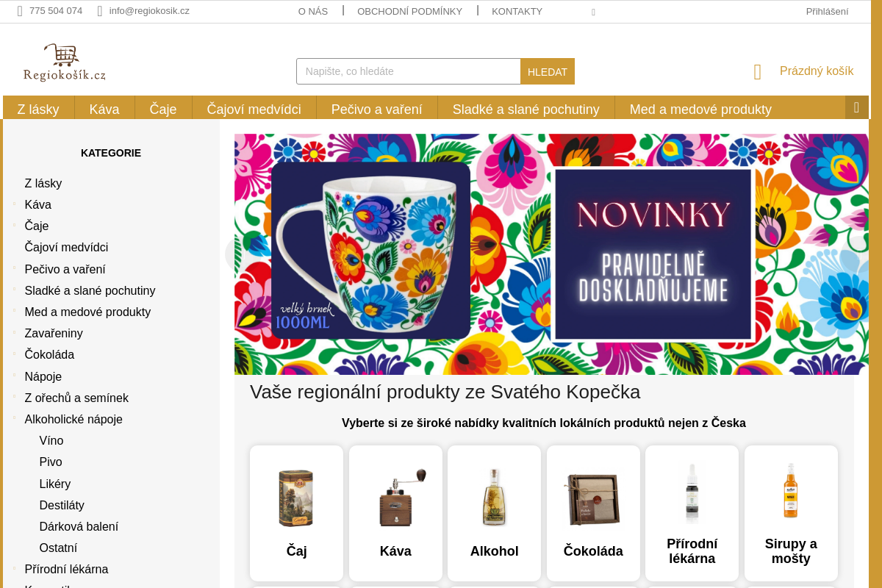Select the Alkohol tile with bottle image

tap(494, 513)
